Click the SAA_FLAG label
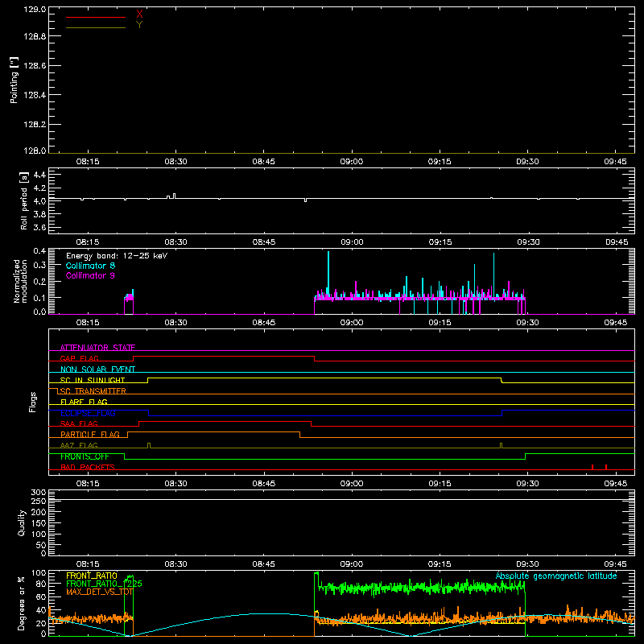Screen dimensions: 644x644 click(x=79, y=424)
